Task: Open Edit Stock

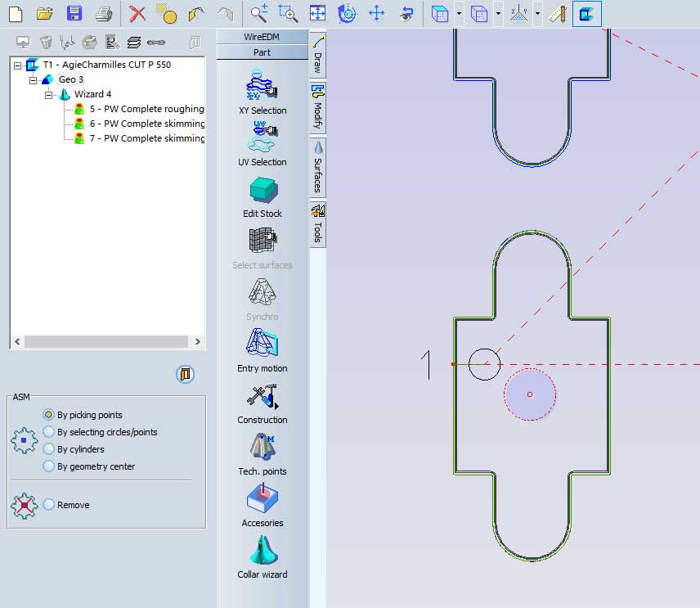Action: point(262,190)
